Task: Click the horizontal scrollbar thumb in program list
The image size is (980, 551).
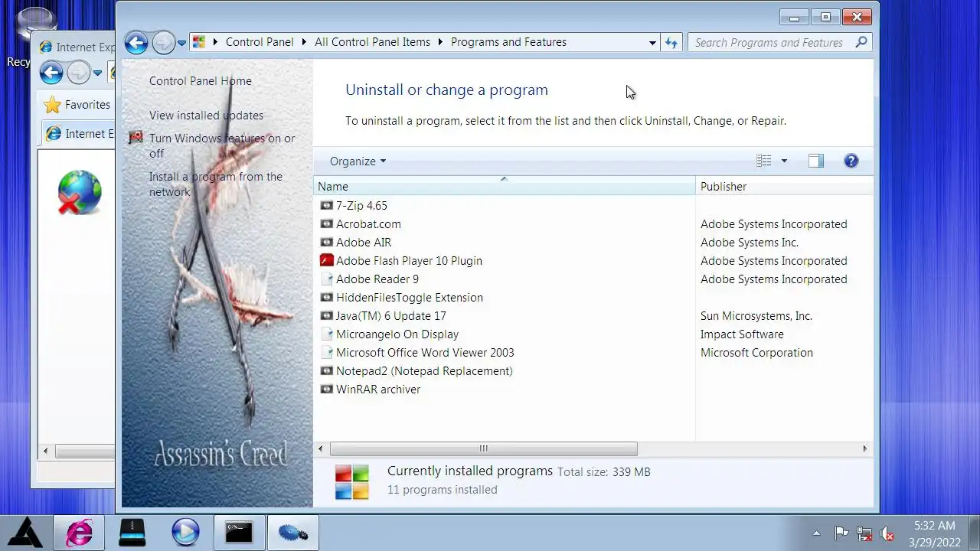Action: coord(483,448)
